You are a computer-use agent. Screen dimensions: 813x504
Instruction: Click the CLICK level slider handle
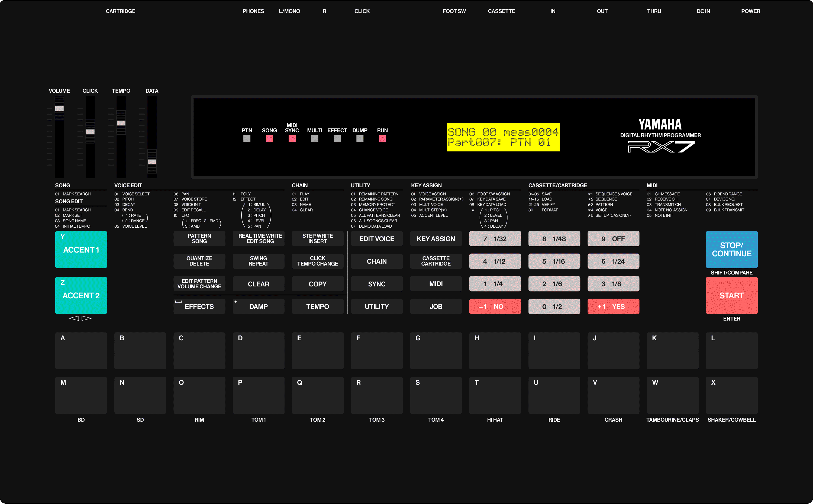pyautogui.click(x=90, y=132)
